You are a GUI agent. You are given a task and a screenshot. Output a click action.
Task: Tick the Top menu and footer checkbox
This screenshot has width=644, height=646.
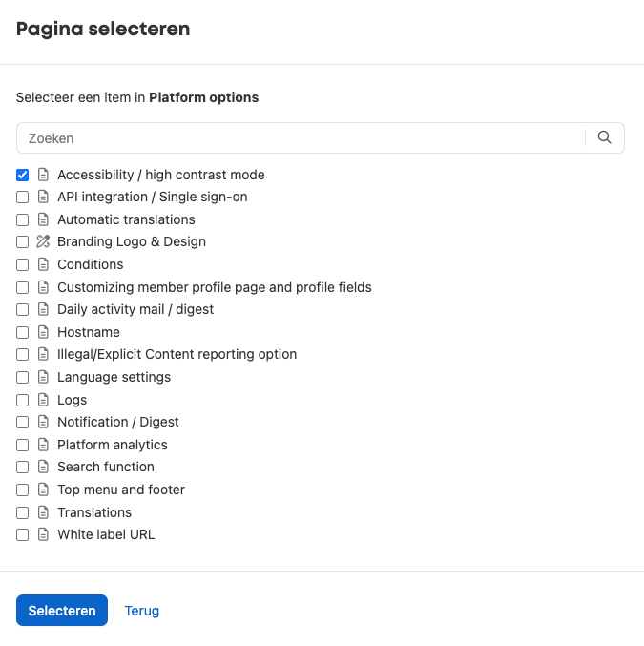[22, 490]
